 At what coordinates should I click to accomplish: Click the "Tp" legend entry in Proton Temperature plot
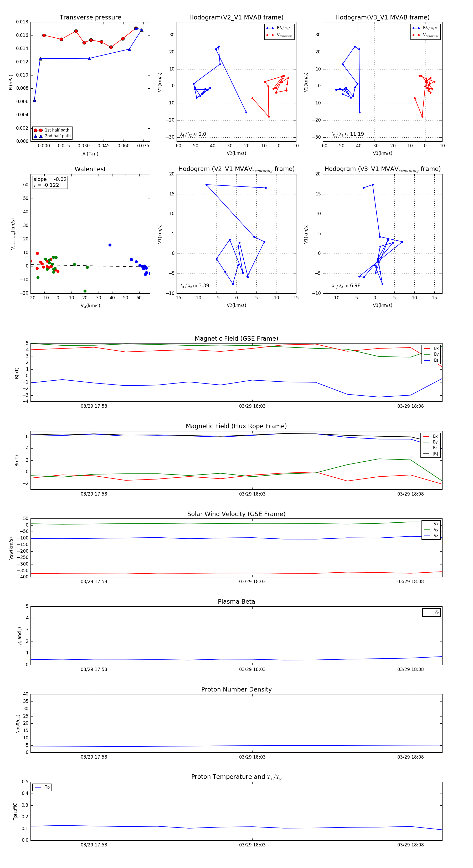(42, 787)
